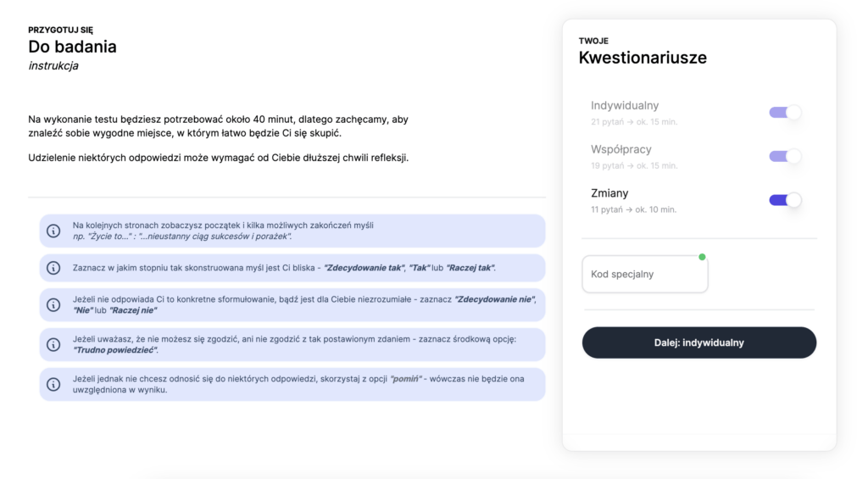Click the '11 pytań → ok. 10 min.' text
Viewport: 868px width, 479px height.
point(633,209)
